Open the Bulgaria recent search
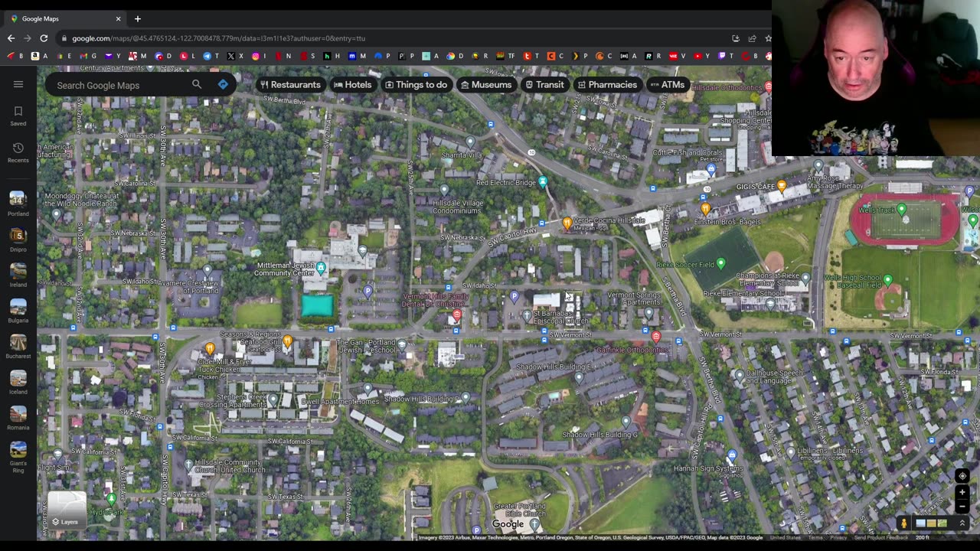The width and height of the screenshot is (980, 551). tap(18, 311)
